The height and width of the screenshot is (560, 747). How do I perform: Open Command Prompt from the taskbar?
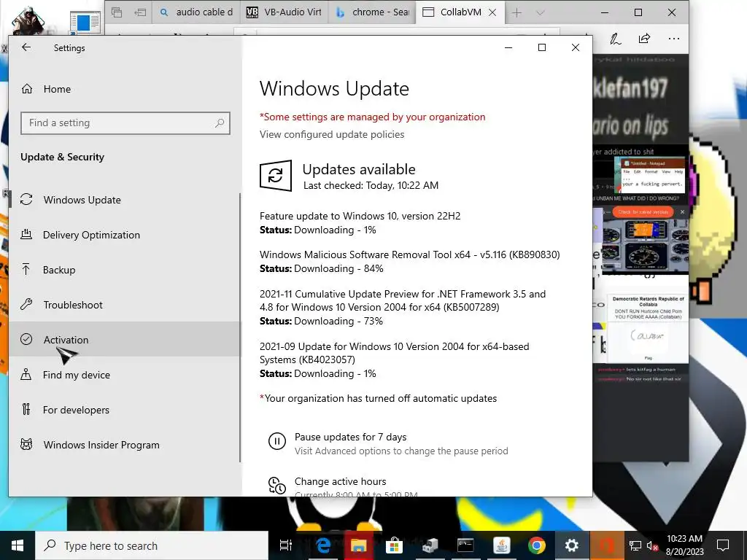[x=465, y=545]
